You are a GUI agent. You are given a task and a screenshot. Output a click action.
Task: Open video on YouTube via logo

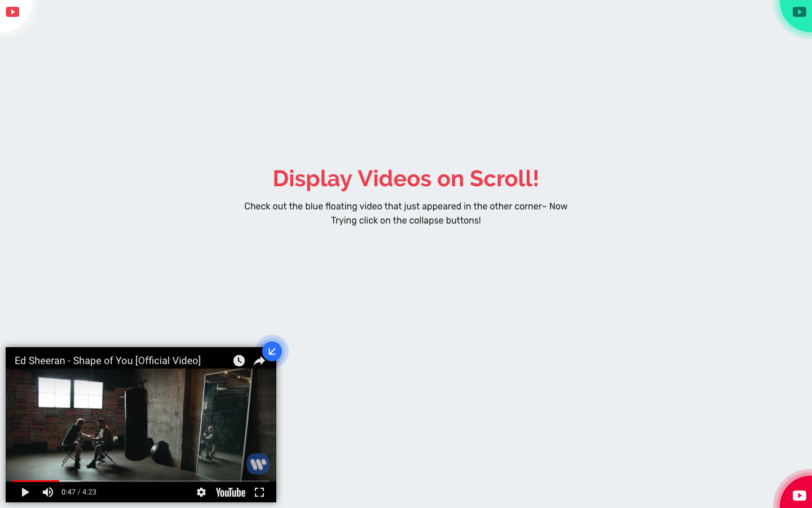pyautogui.click(x=231, y=492)
